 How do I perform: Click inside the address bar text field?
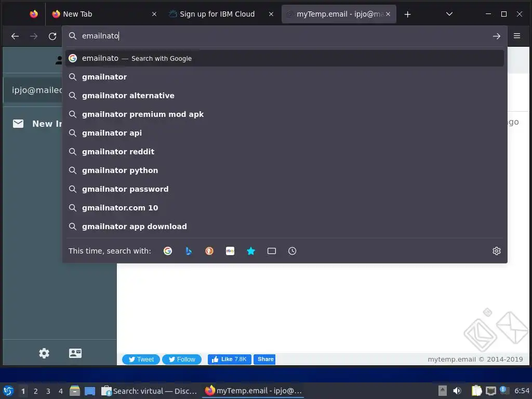click(x=284, y=36)
